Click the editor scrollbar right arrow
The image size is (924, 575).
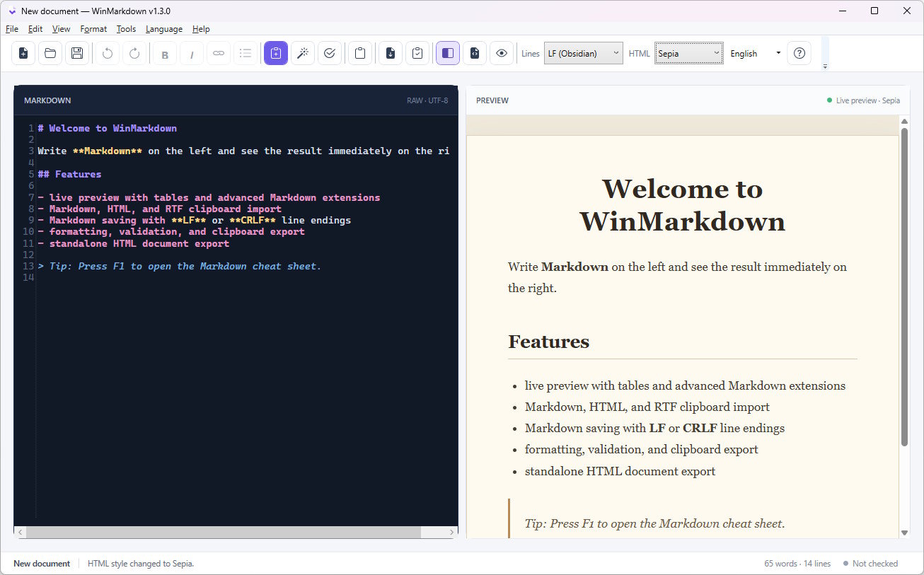pos(452,532)
